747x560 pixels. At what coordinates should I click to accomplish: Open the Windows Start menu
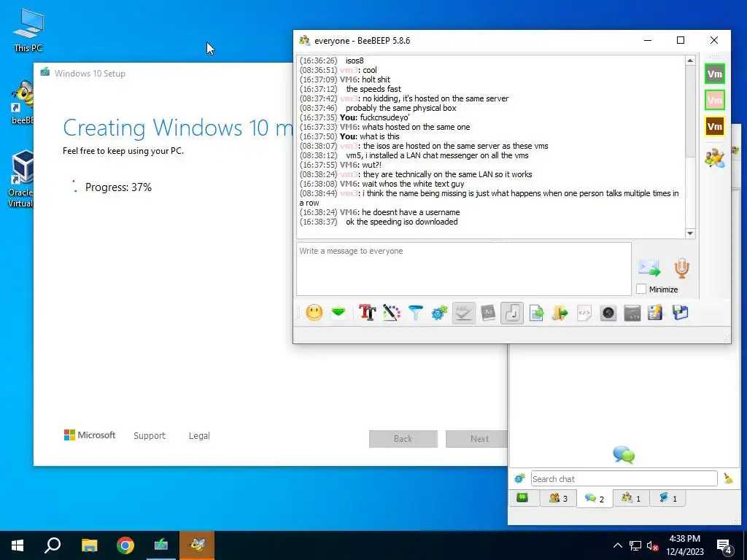(18, 545)
